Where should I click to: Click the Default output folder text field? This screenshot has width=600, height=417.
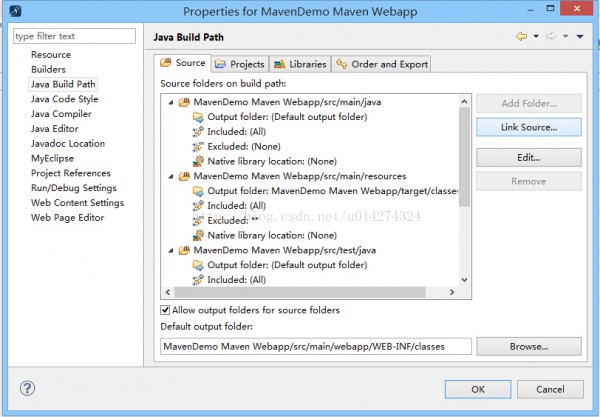(x=316, y=347)
